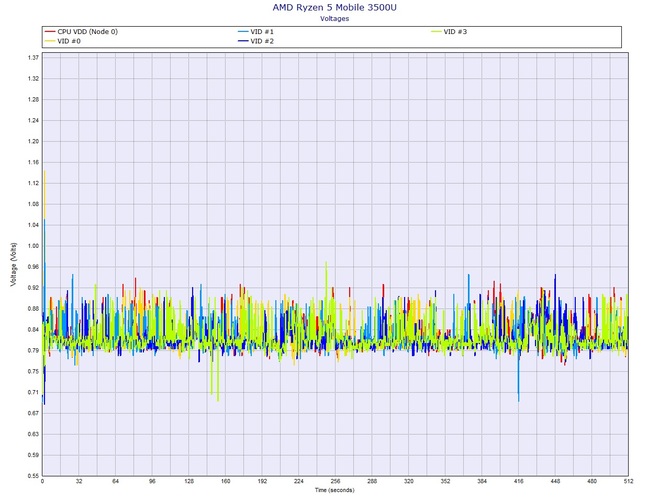Image resolution: width=670 pixels, height=502 pixels.
Task: Click the 192 tick label on the time axis
Action: click(x=262, y=481)
